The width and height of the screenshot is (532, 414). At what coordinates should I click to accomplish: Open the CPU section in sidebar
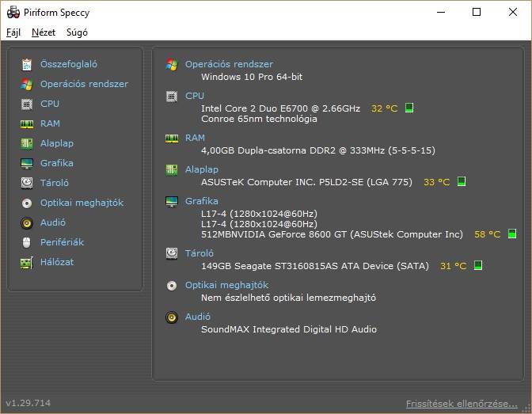tap(50, 104)
